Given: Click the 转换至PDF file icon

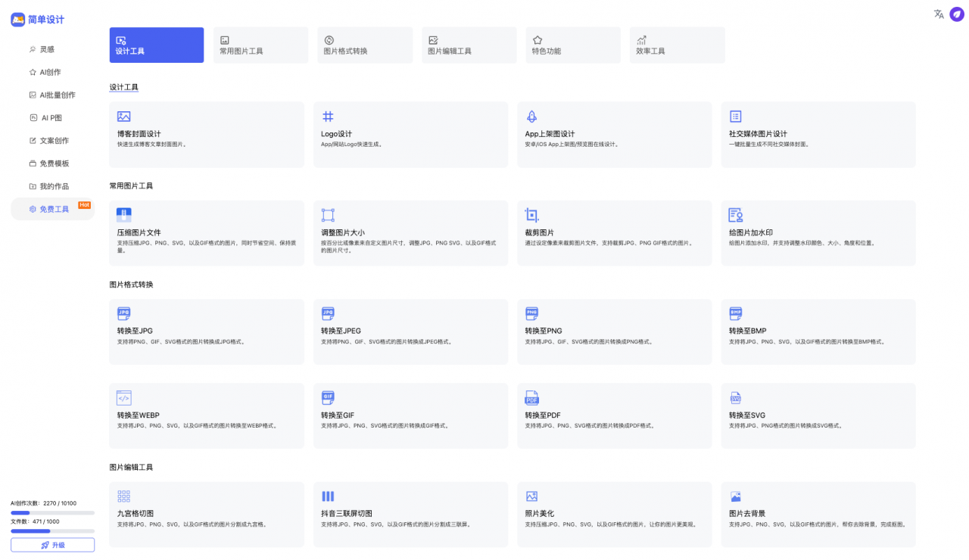Looking at the screenshot, I should 531,398.
